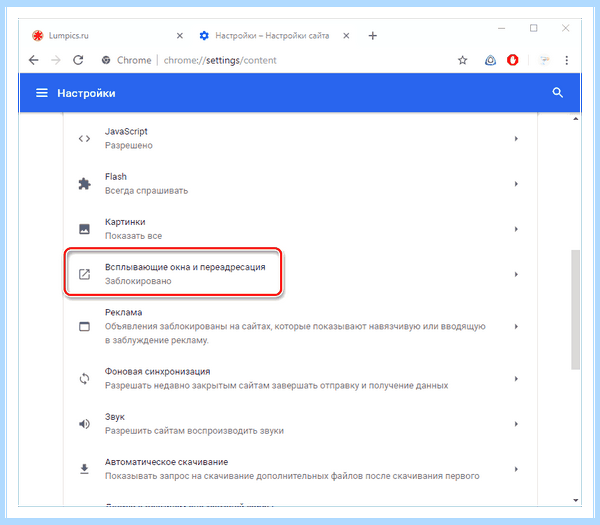Screen dimensions: 600x525
Task: Close the Lumpics.ru tab
Action: (x=179, y=36)
